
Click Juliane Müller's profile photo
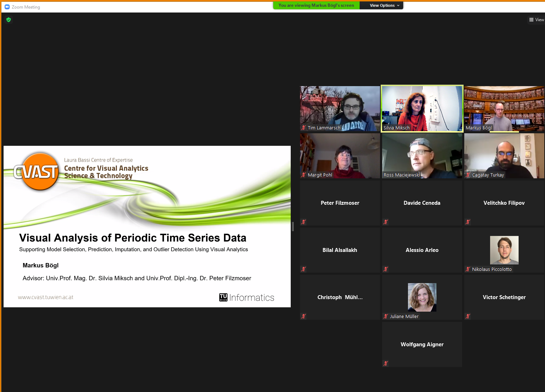point(422,297)
